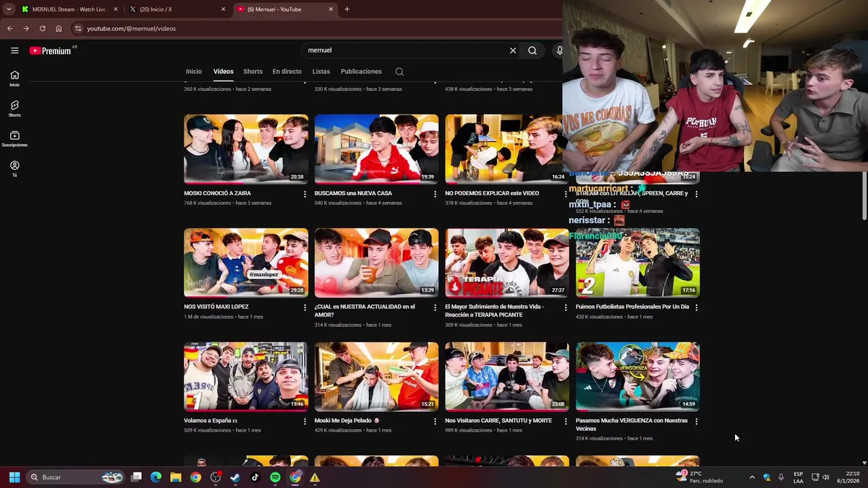
Task: Open video NO PODEMOS EXPLICAR este VIDEO
Action: (x=492, y=193)
